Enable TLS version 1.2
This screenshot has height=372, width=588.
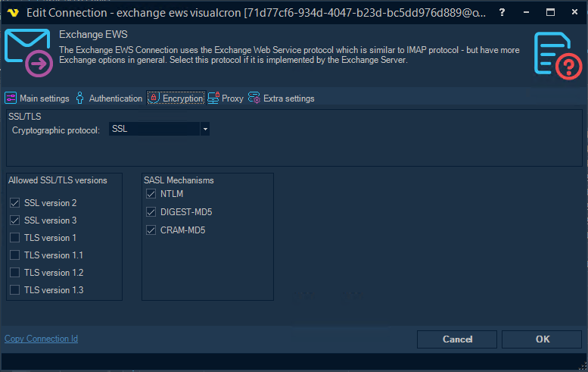15,273
